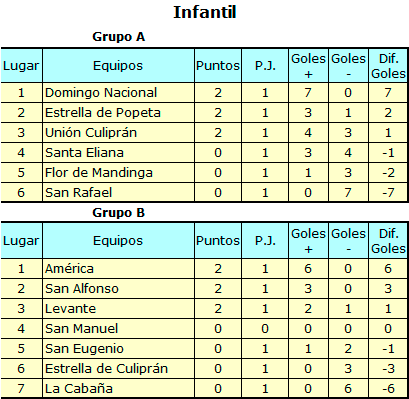Image resolution: width=409 pixels, height=399 pixels.
Task: Select Estrella de Culiprán team cell
Action: [118, 369]
